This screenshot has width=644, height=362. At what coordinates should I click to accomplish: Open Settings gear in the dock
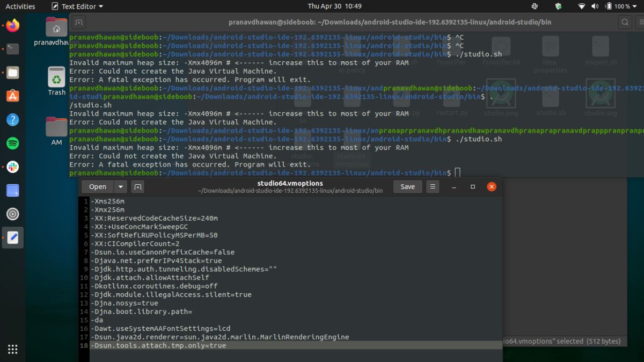click(x=13, y=214)
